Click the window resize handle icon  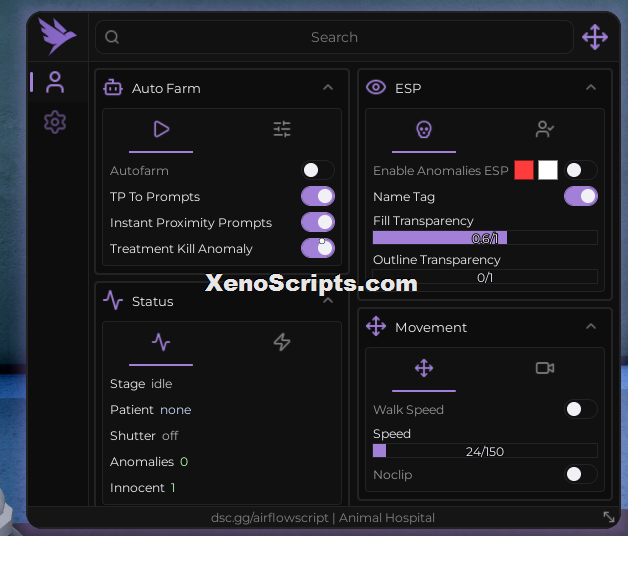coord(609,517)
